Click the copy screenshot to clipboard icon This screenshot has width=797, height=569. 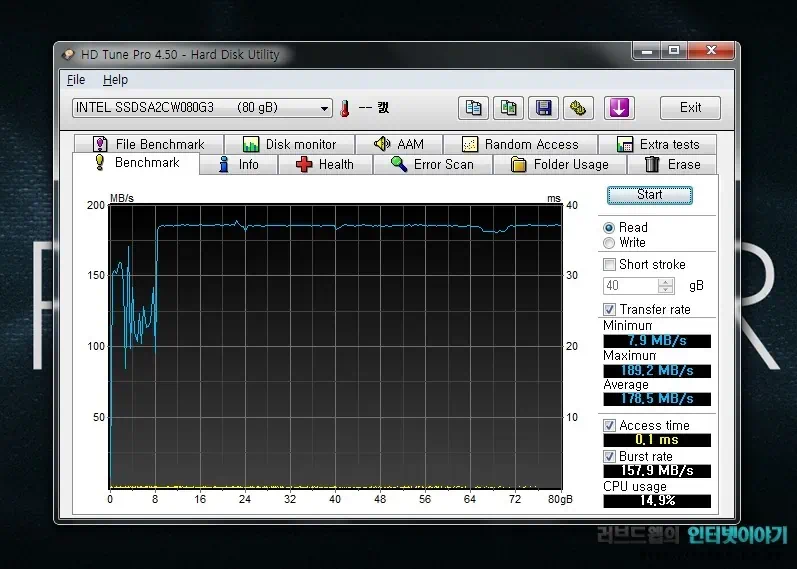pos(508,108)
